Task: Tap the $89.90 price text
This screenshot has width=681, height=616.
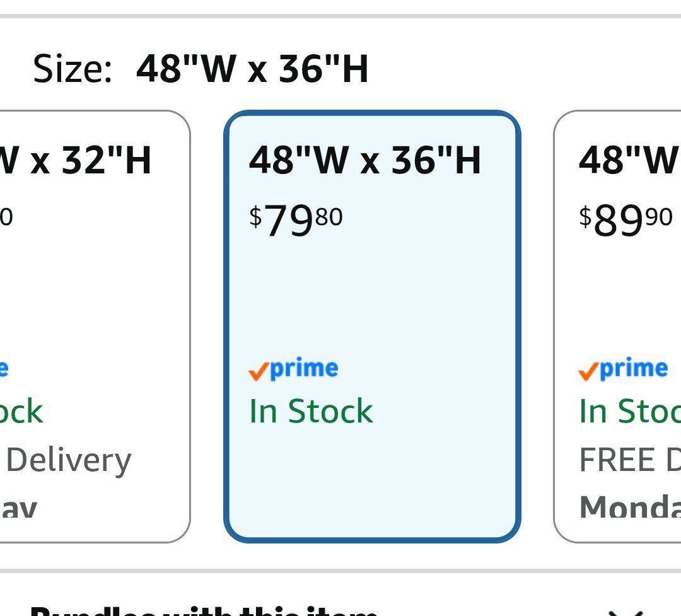Action: point(626,220)
